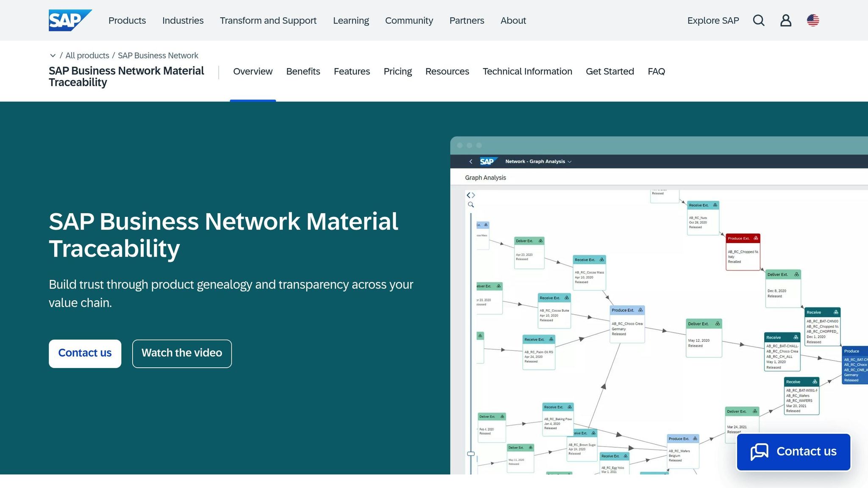
Task: Click the floating blue Contact us button
Action: (x=793, y=452)
